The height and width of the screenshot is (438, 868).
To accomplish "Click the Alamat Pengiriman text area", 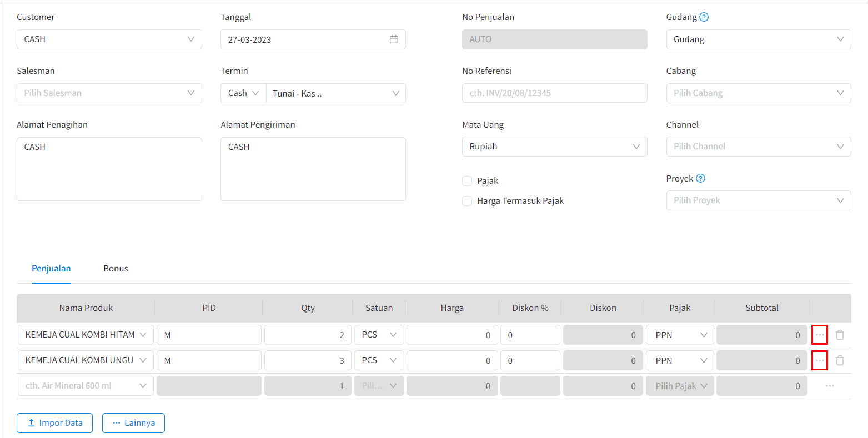I will (313, 169).
